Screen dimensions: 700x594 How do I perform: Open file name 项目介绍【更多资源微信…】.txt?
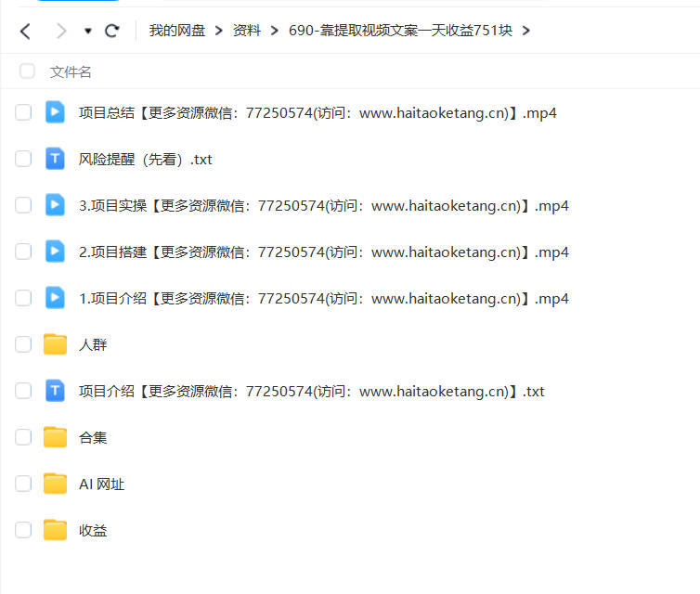coord(311,392)
